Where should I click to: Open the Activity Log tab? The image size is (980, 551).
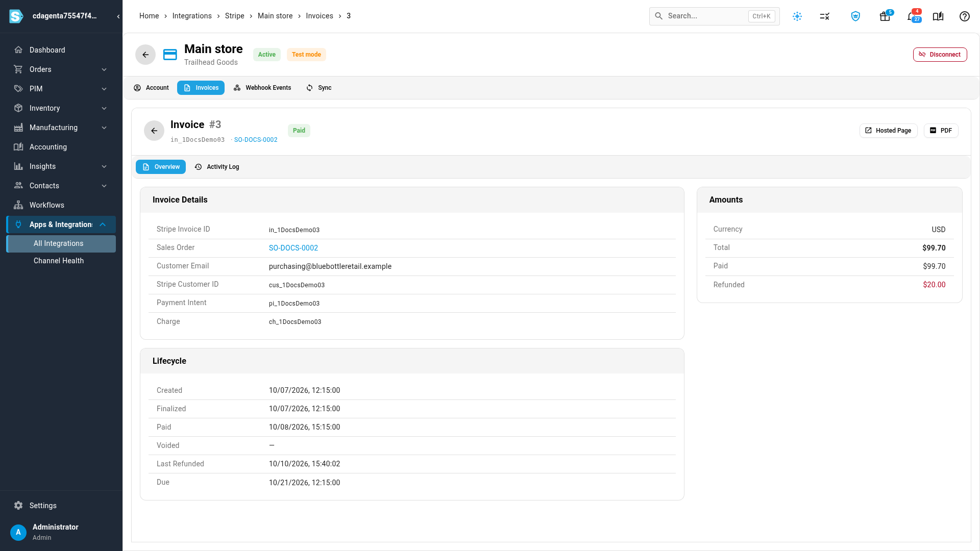point(217,167)
